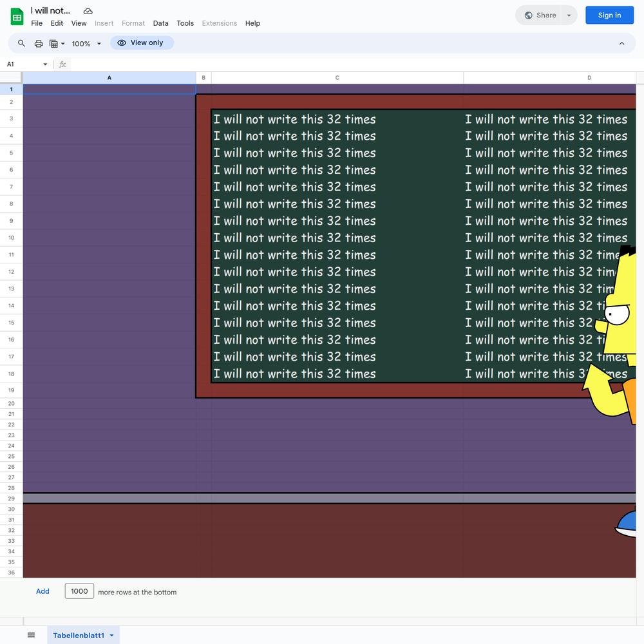Image resolution: width=644 pixels, height=644 pixels.
Task: Select column D header
Action: (x=549, y=78)
